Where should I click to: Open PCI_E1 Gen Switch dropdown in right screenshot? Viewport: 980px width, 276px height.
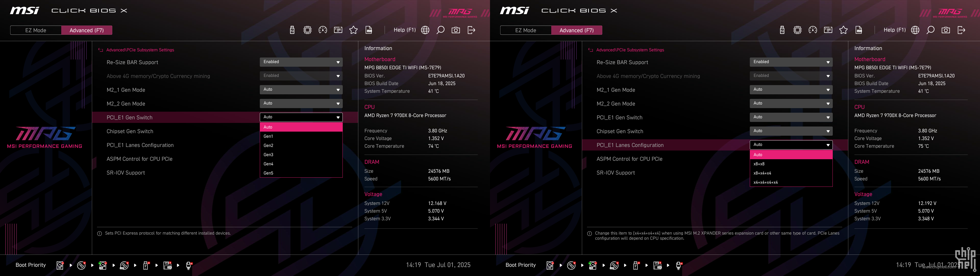(x=791, y=117)
